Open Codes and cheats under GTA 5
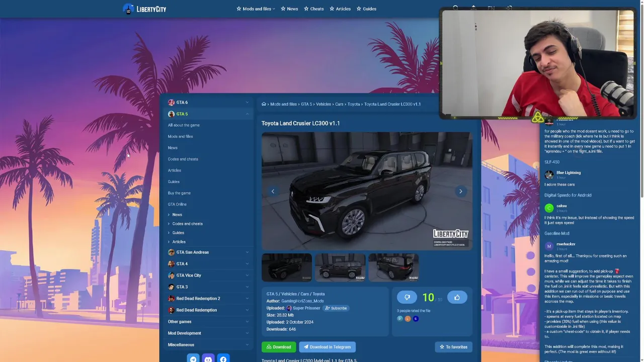The height and width of the screenshot is (362, 644). (x=183, y=159)
